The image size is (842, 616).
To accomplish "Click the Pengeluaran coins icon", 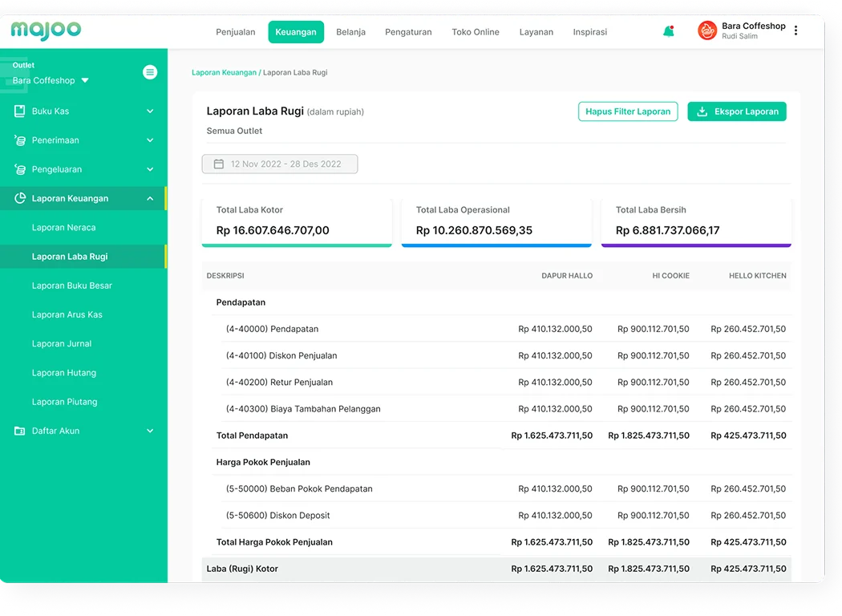I will point(20,170).
